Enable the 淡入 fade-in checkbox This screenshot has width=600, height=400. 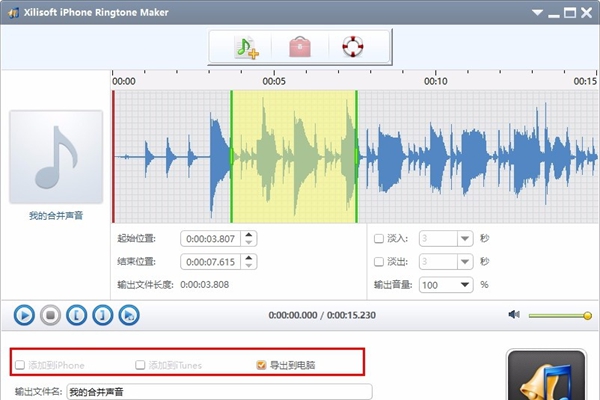pyautogui.click(x=379, y=239)
